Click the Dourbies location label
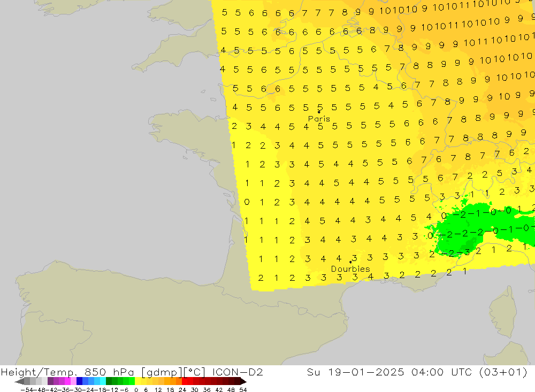This screenshot has width=535, height=392. 350,269
